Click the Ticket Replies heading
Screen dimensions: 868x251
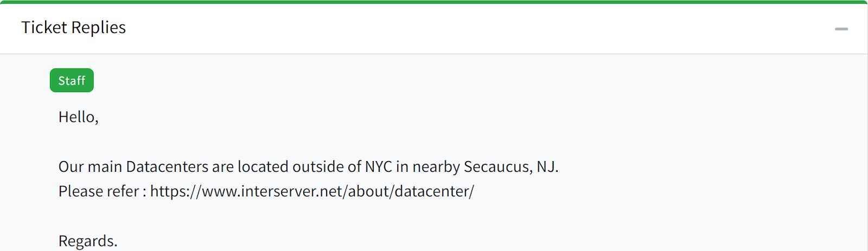pyautogui.click(x=73, y=28)
